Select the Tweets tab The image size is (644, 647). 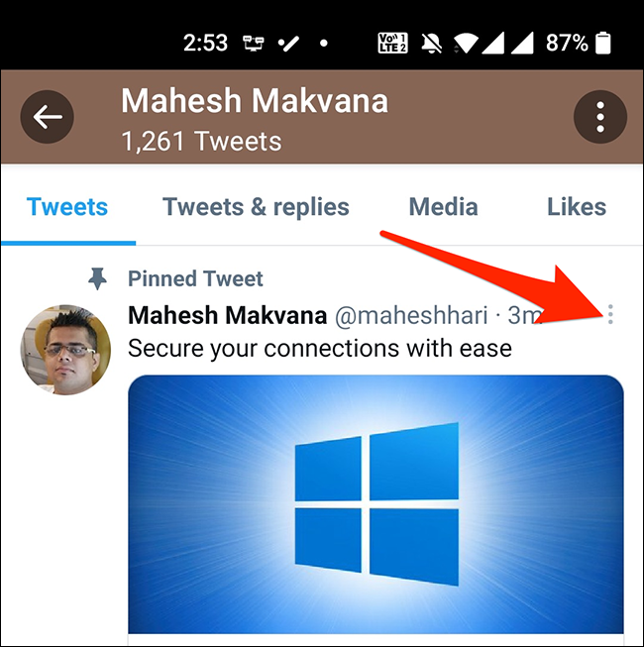click(x=67, y=207)
